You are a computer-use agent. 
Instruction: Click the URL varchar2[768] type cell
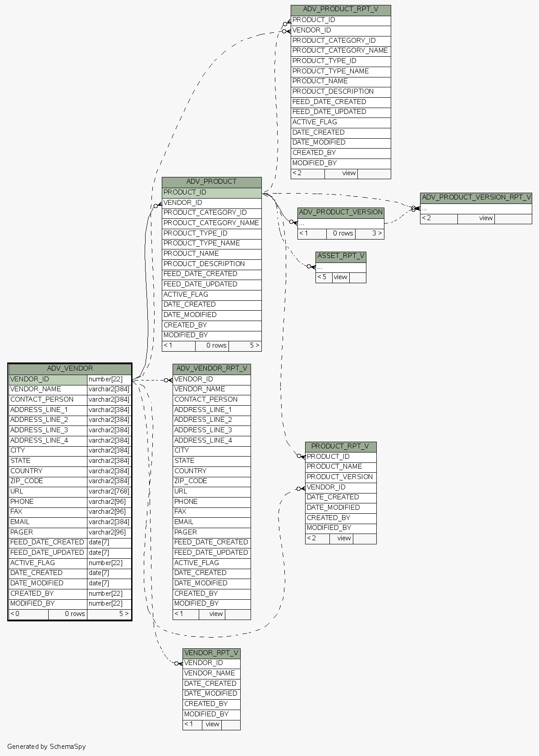point(109,491)
